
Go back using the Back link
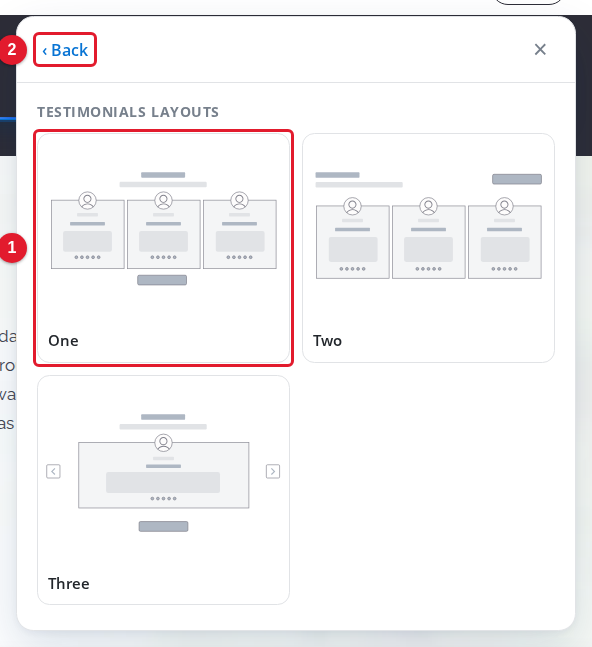coord(65,50)
